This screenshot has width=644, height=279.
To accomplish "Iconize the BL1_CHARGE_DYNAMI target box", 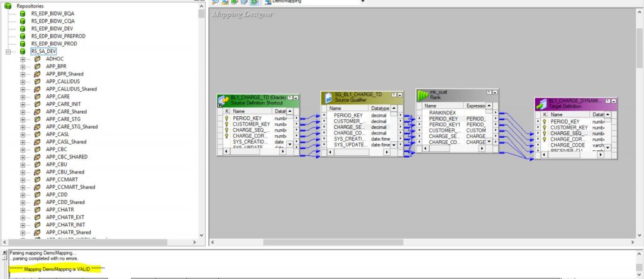I will click(614, 101).
